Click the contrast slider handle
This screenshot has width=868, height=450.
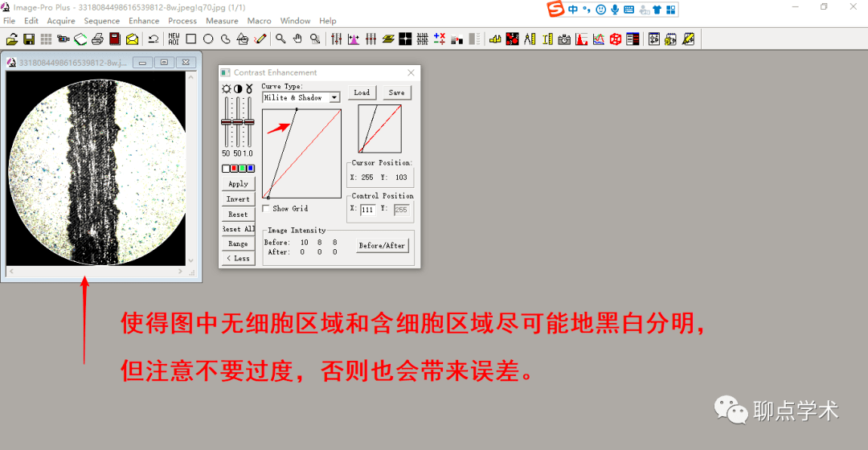[x=237, y=122]
